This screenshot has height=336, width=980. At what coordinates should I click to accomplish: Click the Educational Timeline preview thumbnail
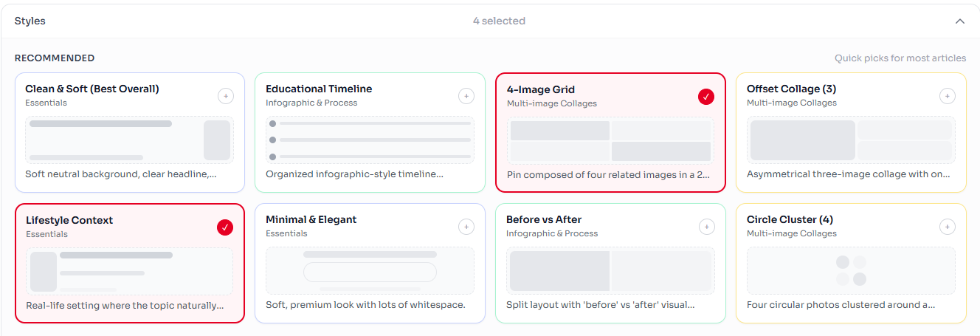[370, 140]
